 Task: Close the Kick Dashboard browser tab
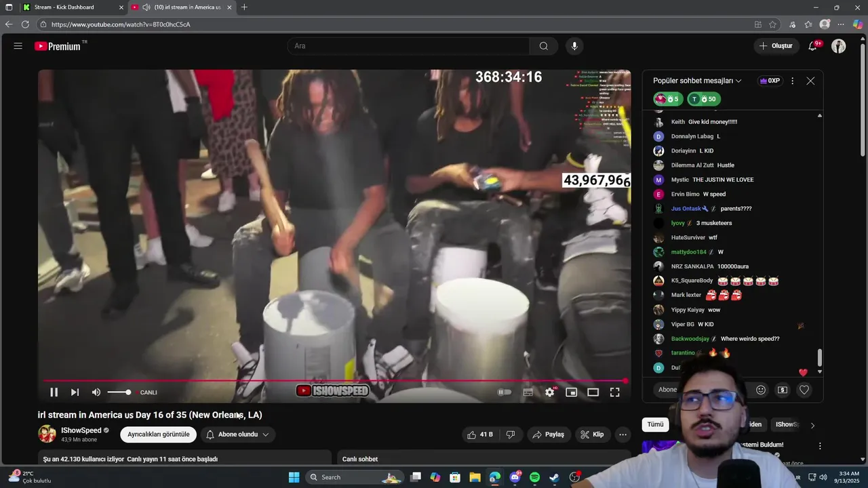[x=121, y=7]
